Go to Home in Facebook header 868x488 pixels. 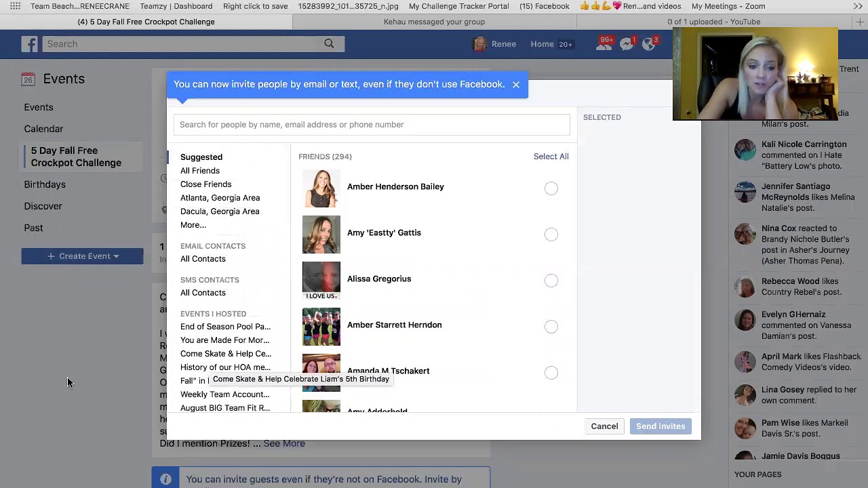point(542,44)
